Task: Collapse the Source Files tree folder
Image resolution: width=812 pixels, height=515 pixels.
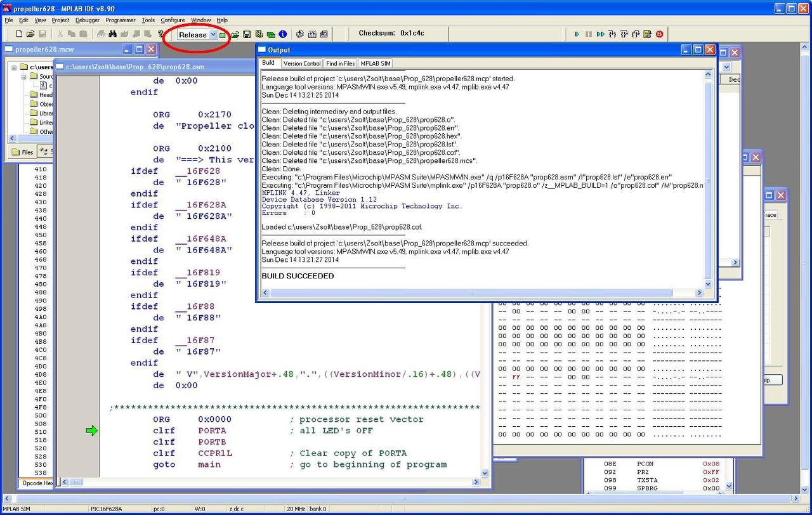Action: tap(23, 76)
